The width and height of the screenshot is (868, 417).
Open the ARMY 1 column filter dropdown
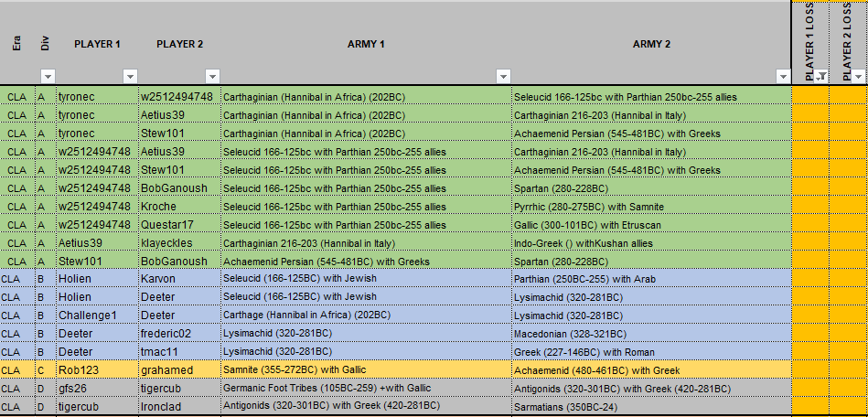tap(503, 76)
